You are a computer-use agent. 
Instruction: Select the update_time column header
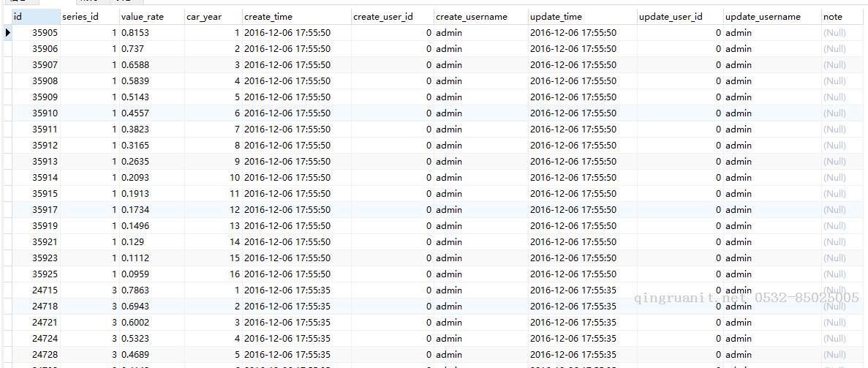(582, 17)
